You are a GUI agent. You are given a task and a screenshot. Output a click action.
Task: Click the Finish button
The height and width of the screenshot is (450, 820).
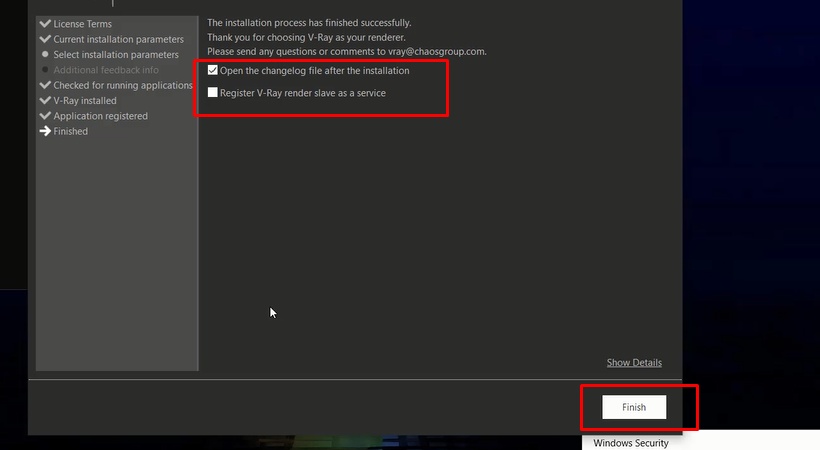(x=634, y=407)
